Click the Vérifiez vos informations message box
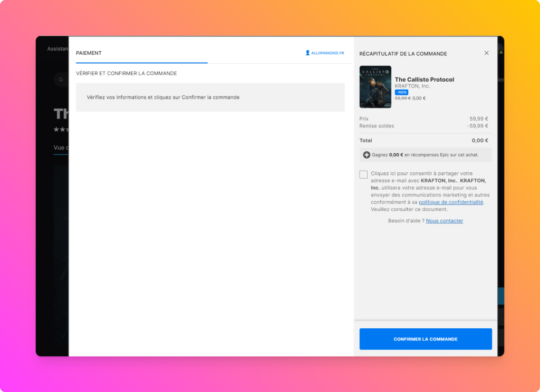The height and width of the screenshot is (392, 540). click(210, 97)
